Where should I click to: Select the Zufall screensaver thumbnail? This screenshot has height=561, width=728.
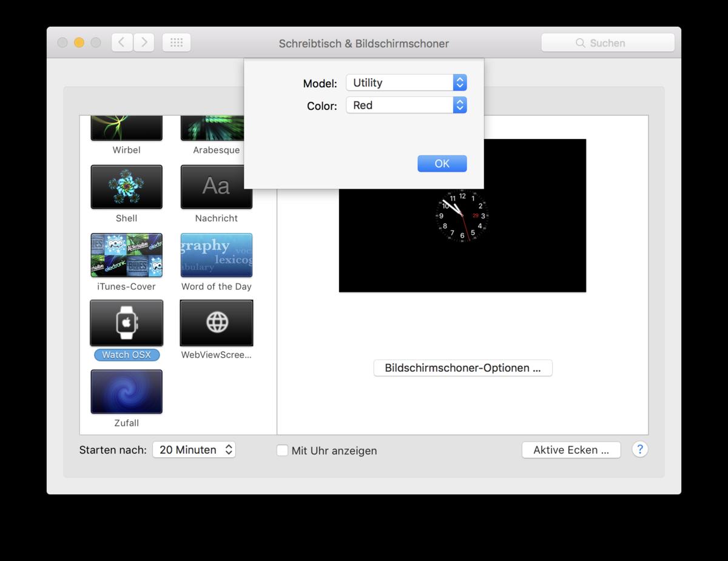[126, 392]
